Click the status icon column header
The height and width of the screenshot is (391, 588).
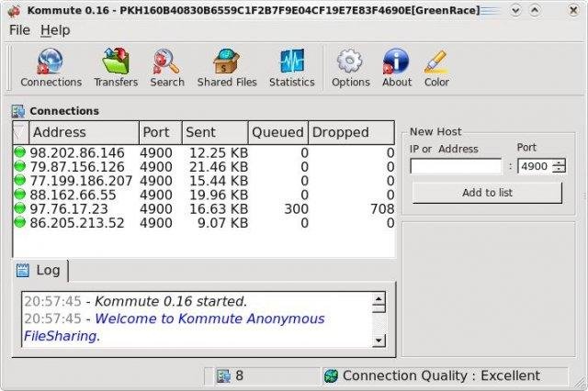click(20, 132)
